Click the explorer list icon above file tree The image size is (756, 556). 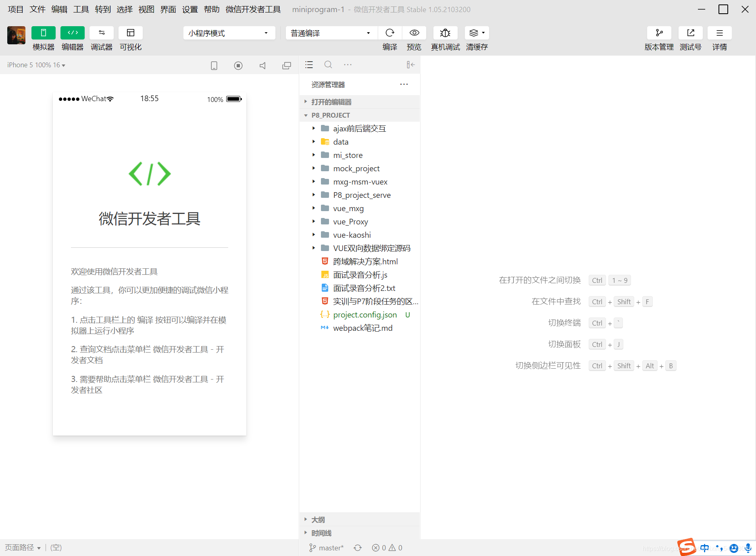(x=309, y=64)
